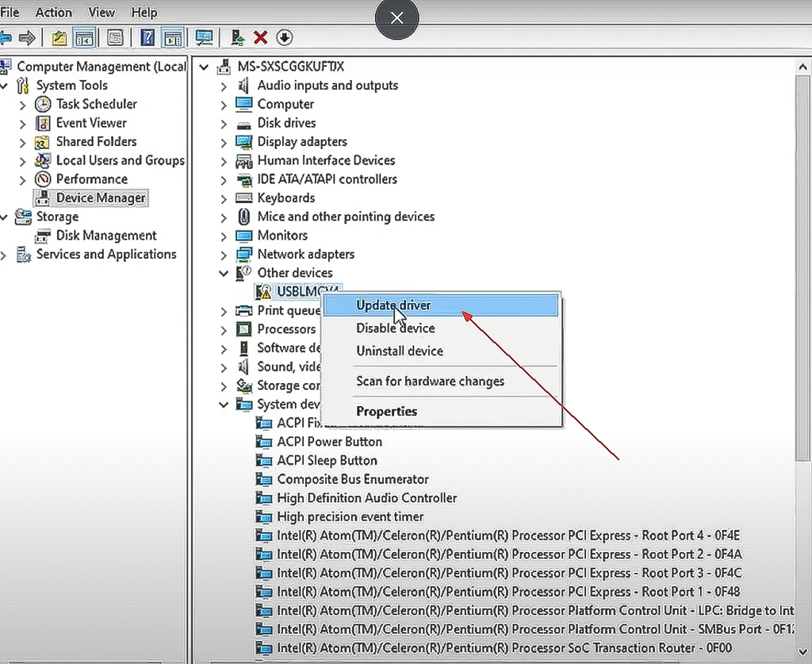Open the View menu
This screenshot has width=812, height=664.
coord(101,12)
